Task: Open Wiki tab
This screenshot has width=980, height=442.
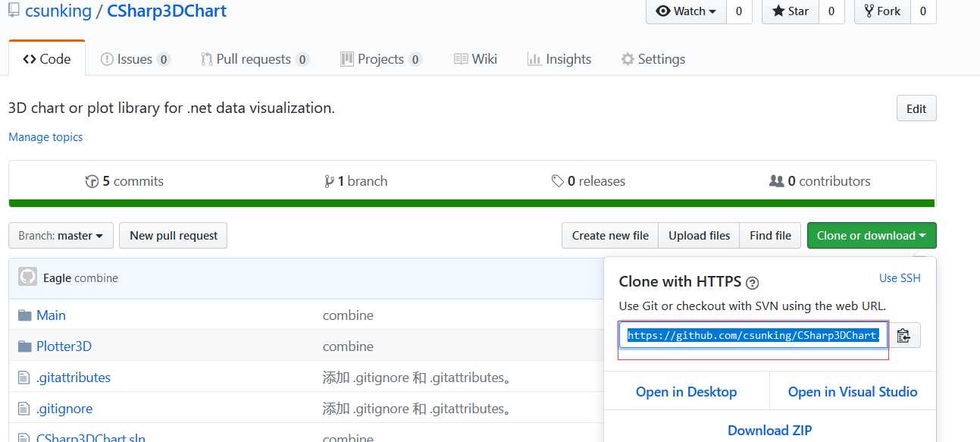Action: point(475,59)
